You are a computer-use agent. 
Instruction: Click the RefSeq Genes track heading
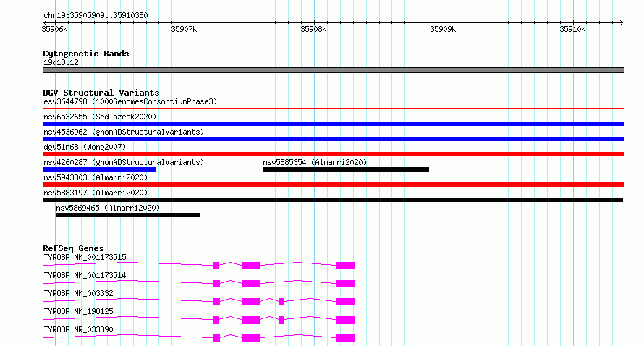(x=73, y=248)
